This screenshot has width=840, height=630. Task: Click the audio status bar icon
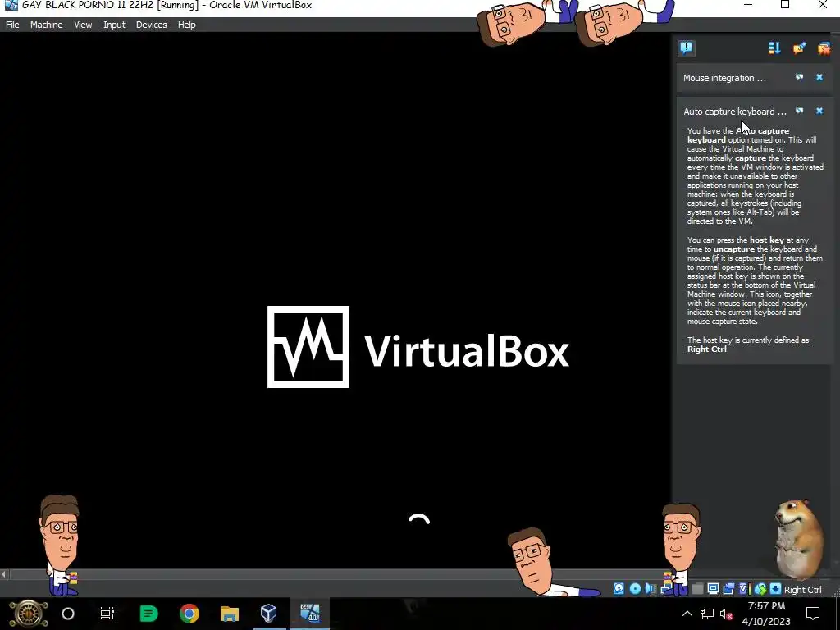pos(651,589)
